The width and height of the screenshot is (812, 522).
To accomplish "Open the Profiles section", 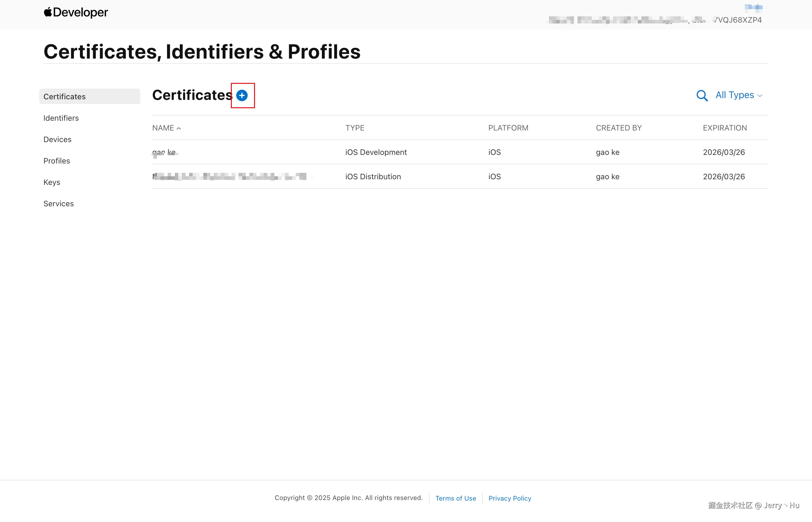I will tap(56, 161).
